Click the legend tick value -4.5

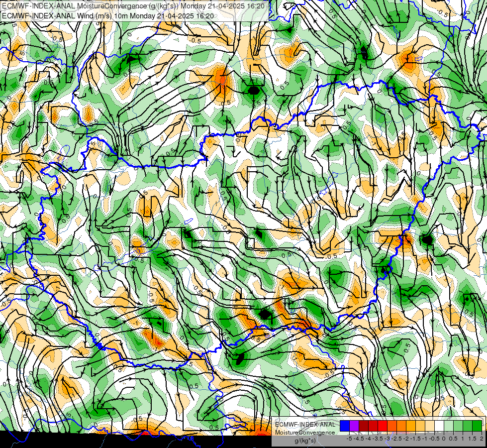359,439
